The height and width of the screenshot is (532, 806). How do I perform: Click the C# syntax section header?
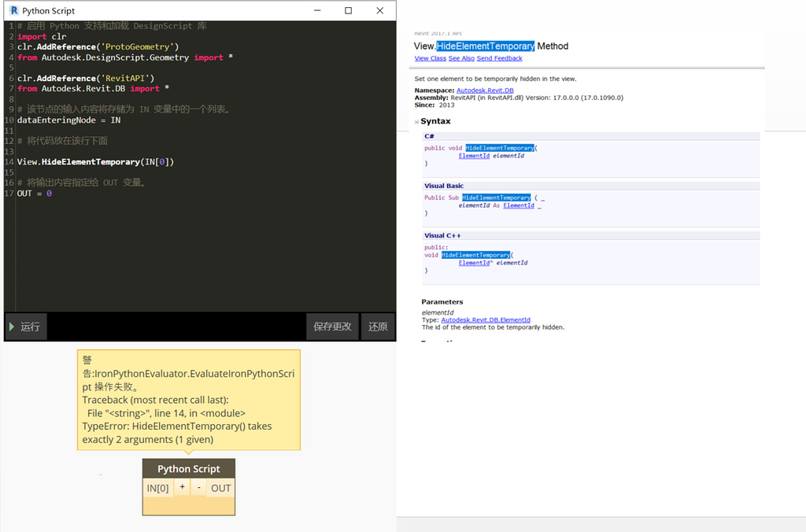(x=429, y=135)
